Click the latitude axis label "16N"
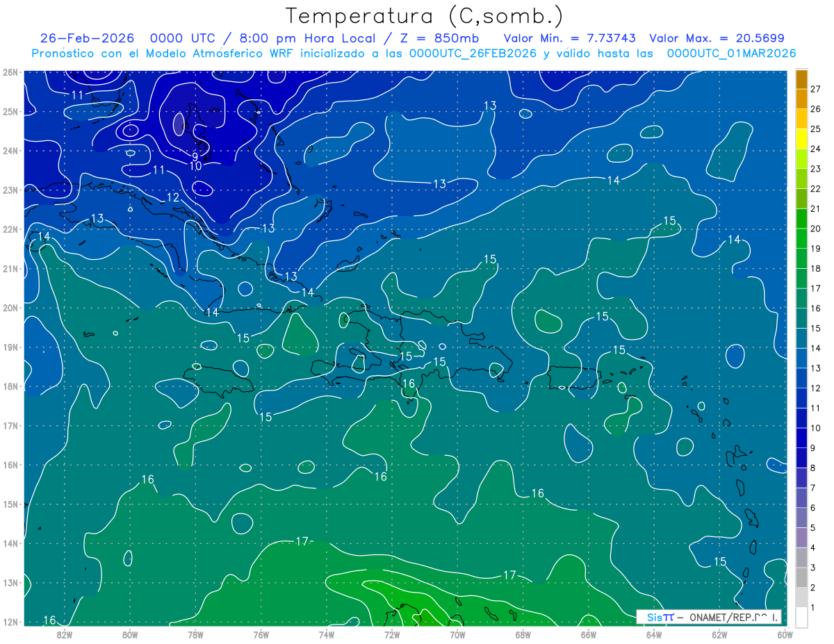 (x=10, y=465)
